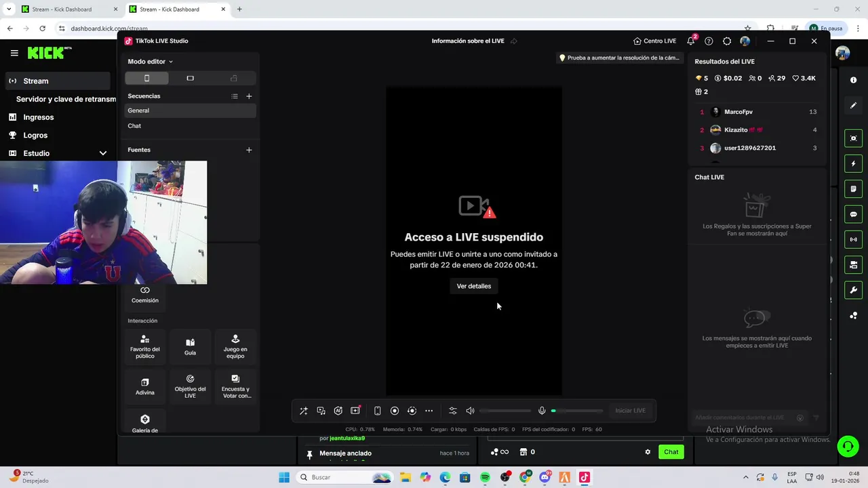Open more options ellipsis in bottom toolbar
This screenshot has width=868, height=488.
point(429,411)
